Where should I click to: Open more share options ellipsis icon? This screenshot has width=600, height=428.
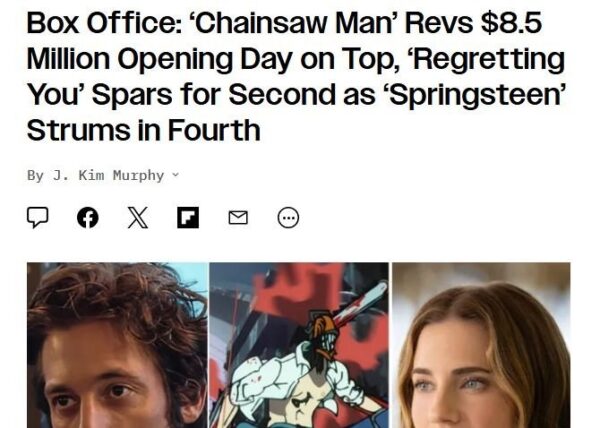pos(288,218)
